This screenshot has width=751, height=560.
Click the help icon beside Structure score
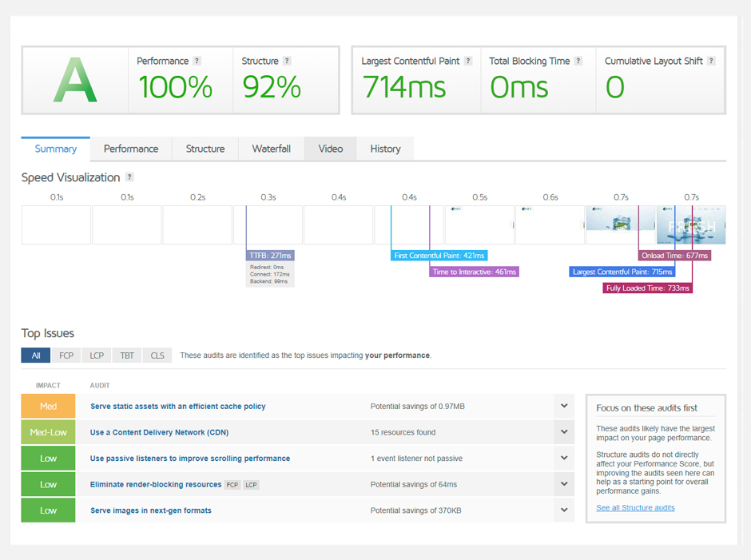[x=287, y=61]
